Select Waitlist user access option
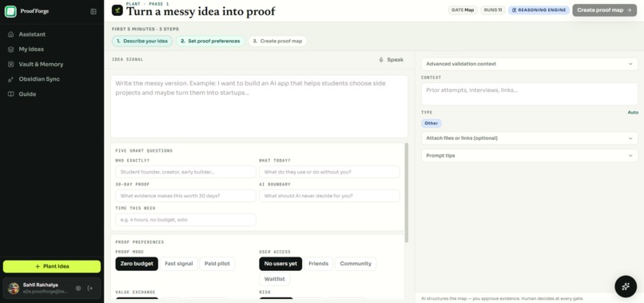Screen dimensions: 644x303 pyautogui.click(x=274, y=280)
